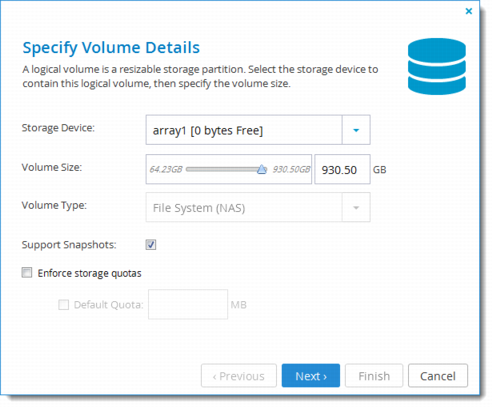Tick the Default Quota checkbox
This screenshot has height=407, width=492.
[63, 305]
